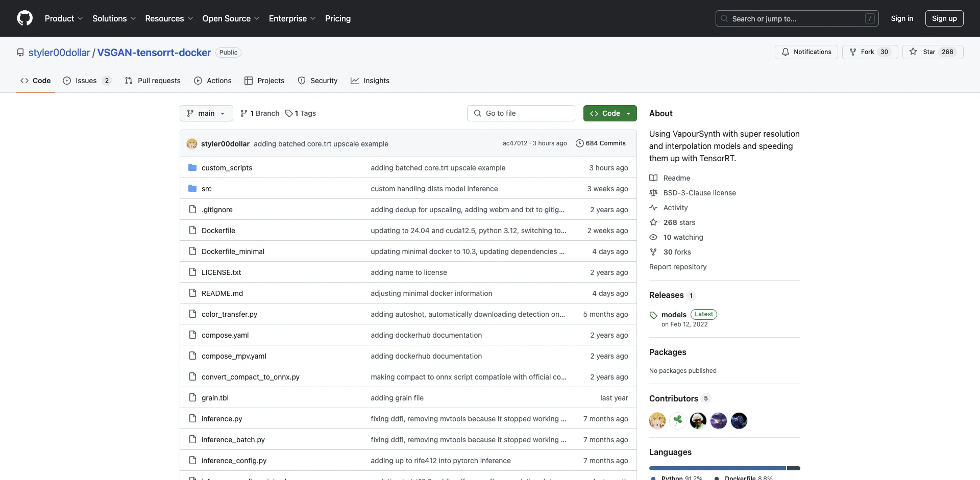Click the Search or jump to field

pos(797,18)
